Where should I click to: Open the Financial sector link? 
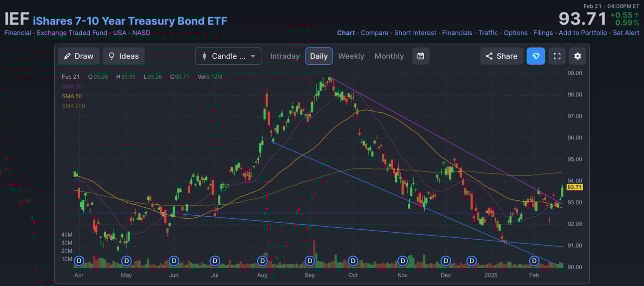click(x=18, y=33)
